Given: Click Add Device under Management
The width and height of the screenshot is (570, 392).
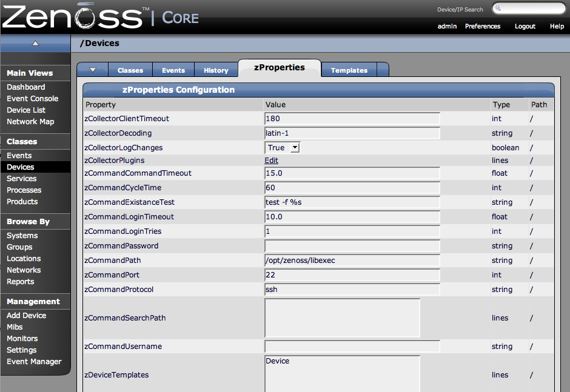Looking at the screenshot, I should (x=26, y=315).
